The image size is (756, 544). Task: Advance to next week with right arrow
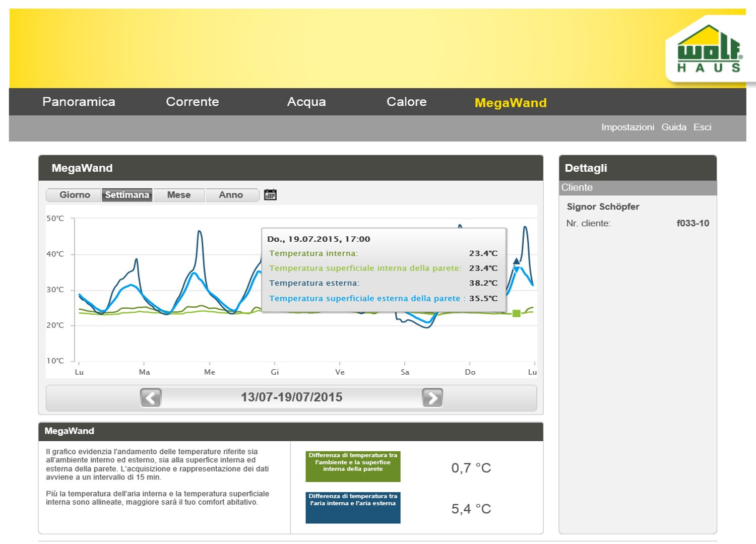pyautogui.click(x=432, y=397)
